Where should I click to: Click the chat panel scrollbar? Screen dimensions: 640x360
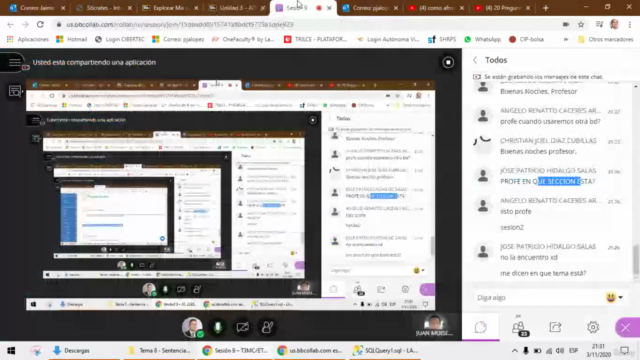coord(636,260)
